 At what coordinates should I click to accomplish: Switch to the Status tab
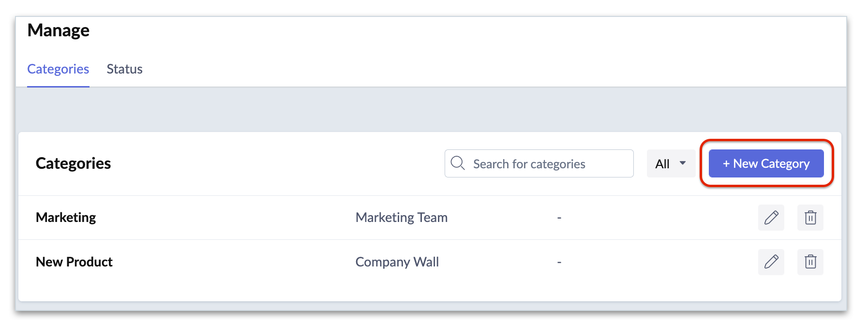point(124,69)
